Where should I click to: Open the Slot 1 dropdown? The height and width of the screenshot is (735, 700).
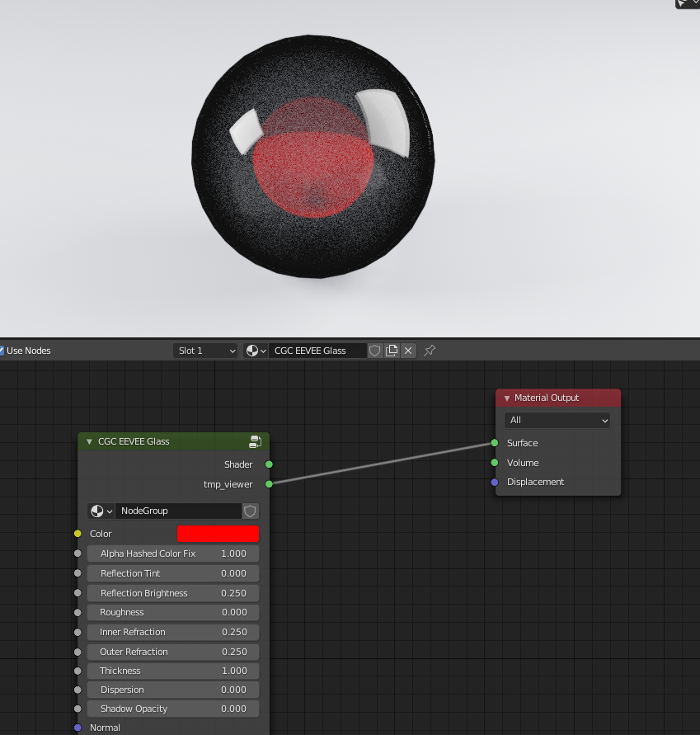(x=204, y=350)
